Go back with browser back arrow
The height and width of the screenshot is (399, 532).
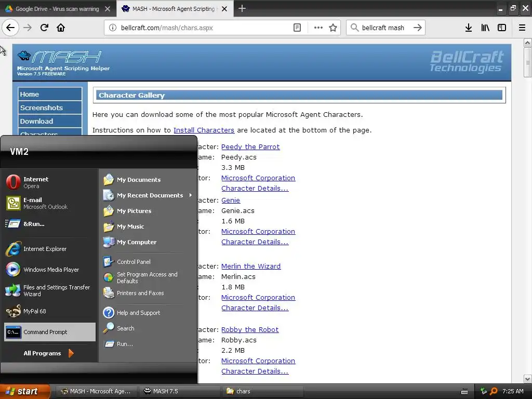point(10,28)
